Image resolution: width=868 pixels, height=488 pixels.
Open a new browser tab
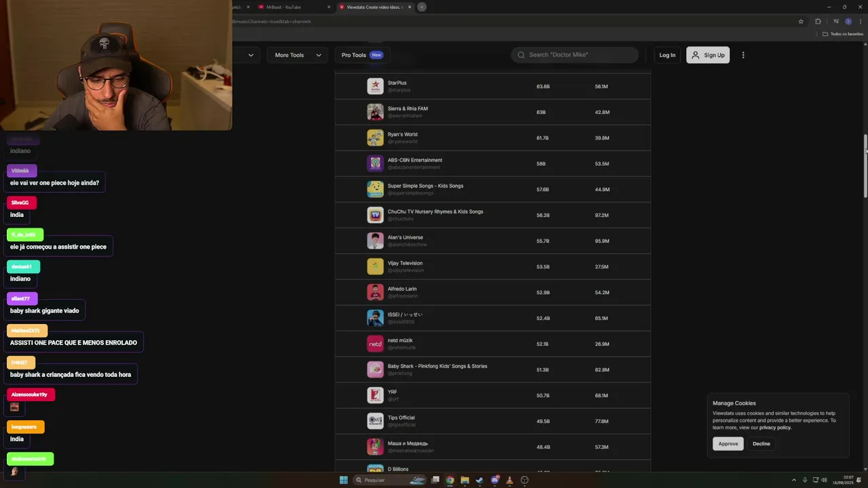click(422, 7)
